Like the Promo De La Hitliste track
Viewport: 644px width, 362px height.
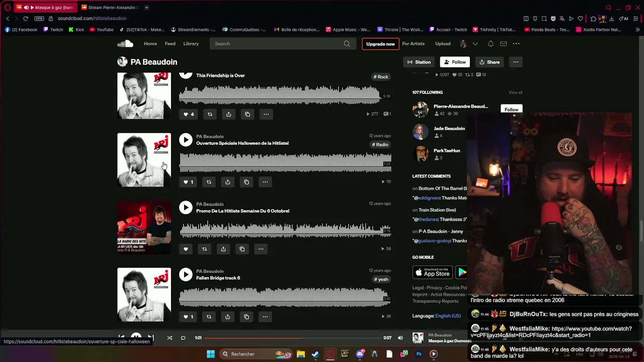[x=186, y=249]
